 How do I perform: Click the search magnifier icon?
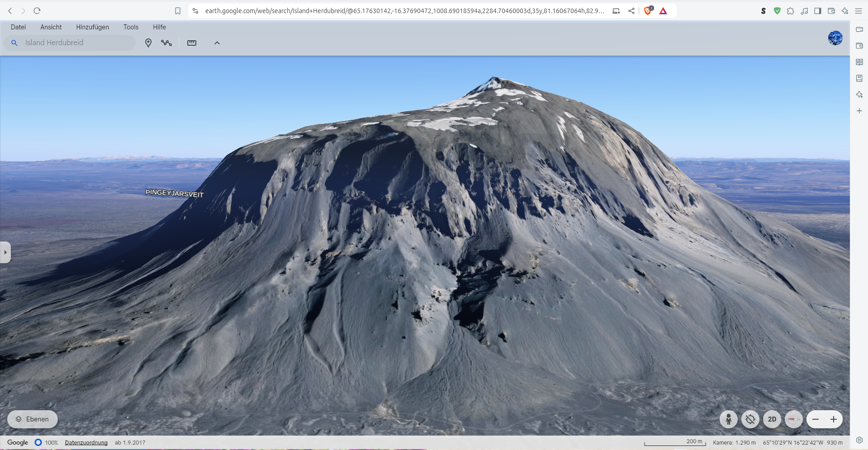[x=14, y=43]
